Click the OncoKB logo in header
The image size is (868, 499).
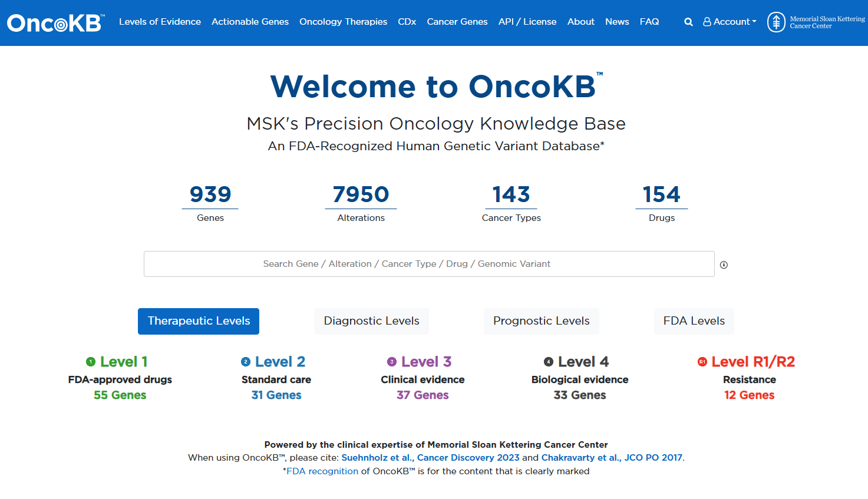pyautogui.click(x=55, y=23)
